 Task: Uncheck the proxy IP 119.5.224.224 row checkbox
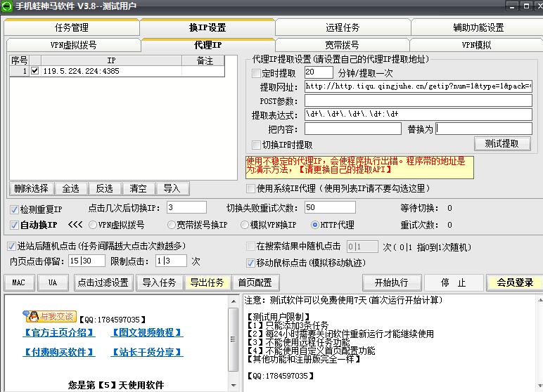[x=35, y=71]
